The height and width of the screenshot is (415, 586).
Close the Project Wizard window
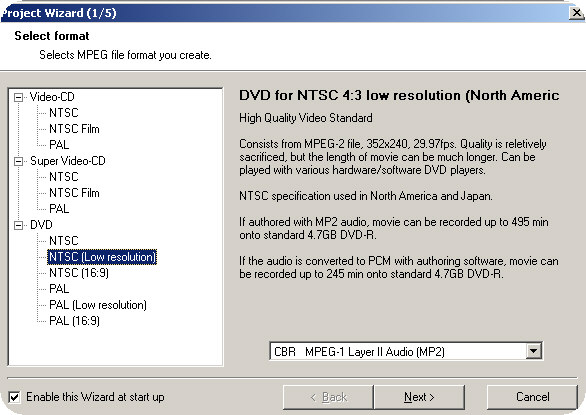pos(577,13)
